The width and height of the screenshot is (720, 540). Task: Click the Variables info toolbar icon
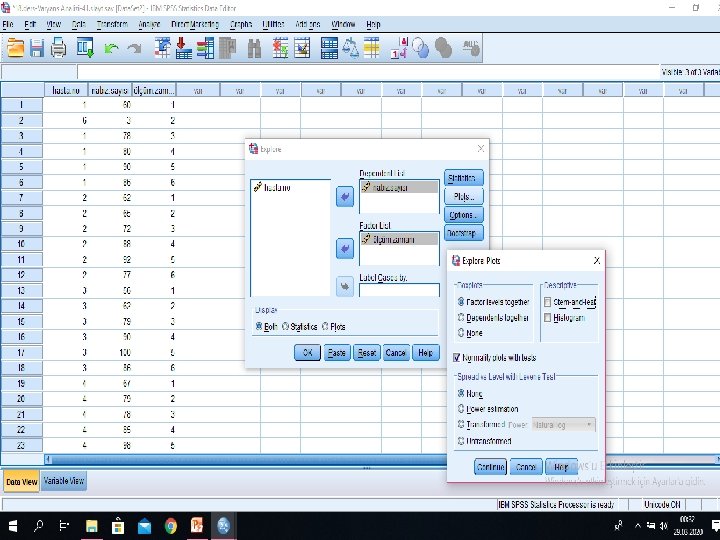coord(205,48)
